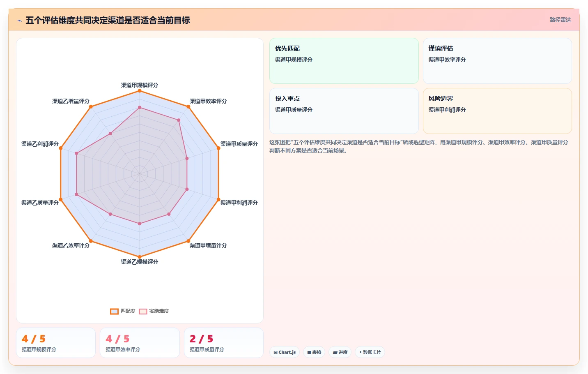
Task: Click the 渠道甲效率评分 radar axis label
Action: click(x=208, y=101)
